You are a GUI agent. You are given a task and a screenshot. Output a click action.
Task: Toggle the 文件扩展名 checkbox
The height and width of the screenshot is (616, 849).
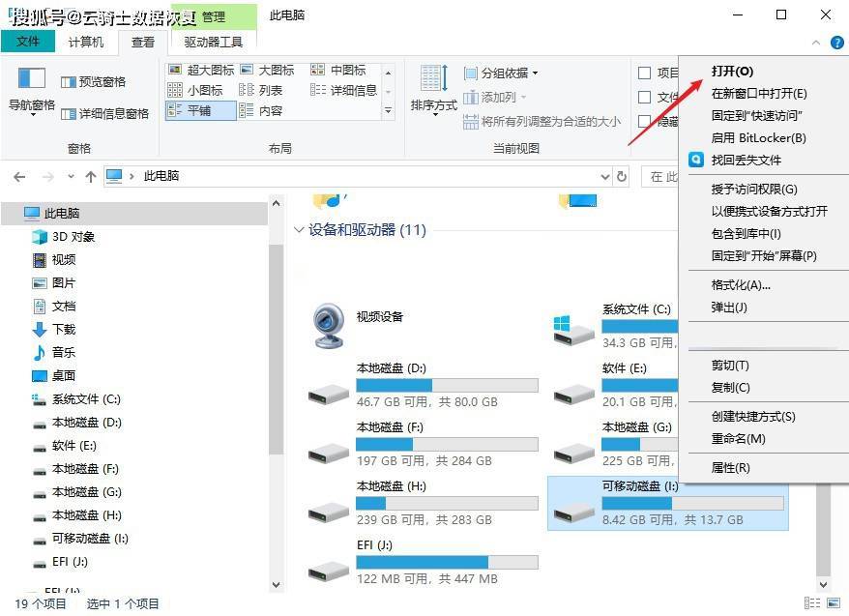644,98
